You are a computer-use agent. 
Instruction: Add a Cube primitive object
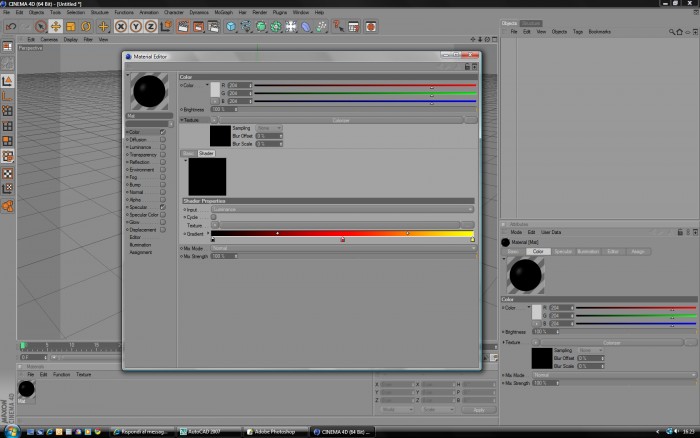click(230, 27)
